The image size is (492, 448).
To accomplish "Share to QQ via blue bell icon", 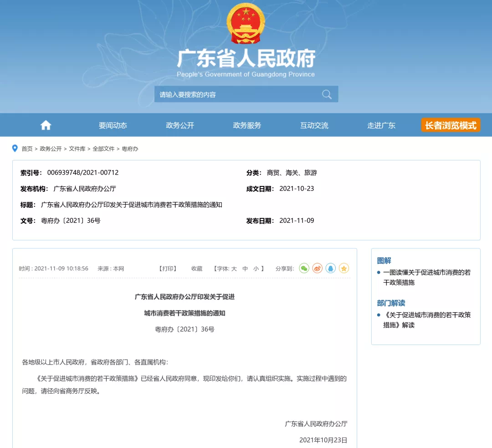I will 331,268.
